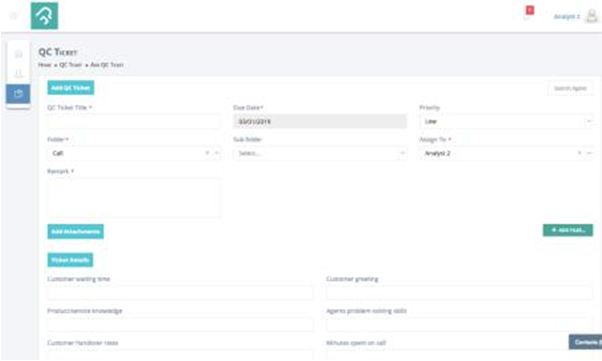Screen dimensions: 602x361
Task: Focus the Product/service knowledge field
Action: [x=180, y=325]
